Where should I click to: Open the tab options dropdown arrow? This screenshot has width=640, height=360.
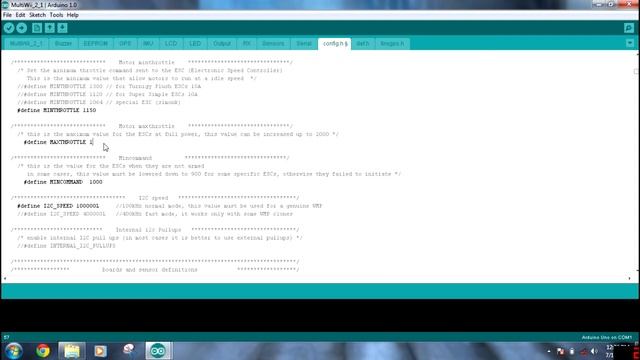click(x=630, y=43)
